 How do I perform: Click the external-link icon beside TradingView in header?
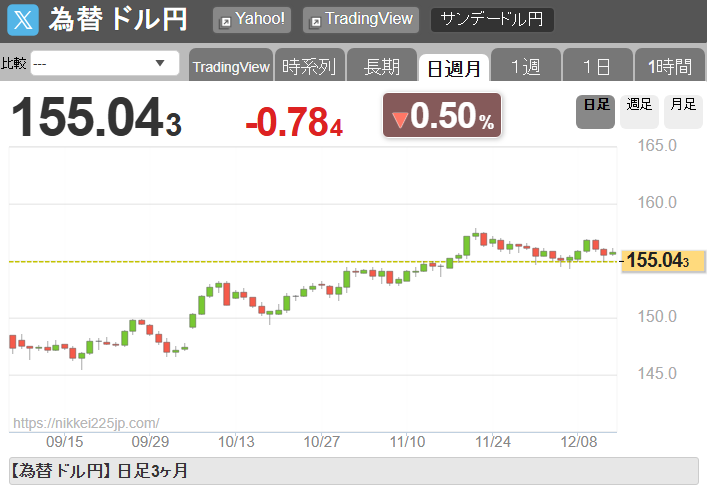[x=315, y=22]
